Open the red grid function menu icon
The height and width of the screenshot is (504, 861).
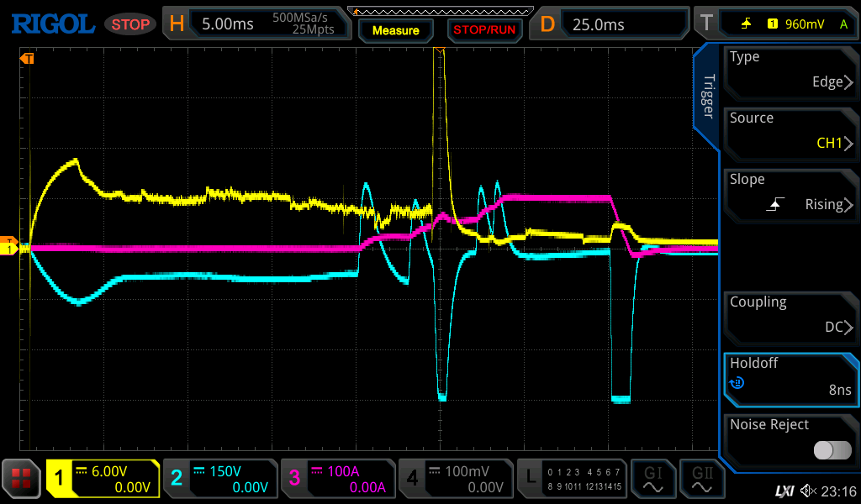point(22,479)
